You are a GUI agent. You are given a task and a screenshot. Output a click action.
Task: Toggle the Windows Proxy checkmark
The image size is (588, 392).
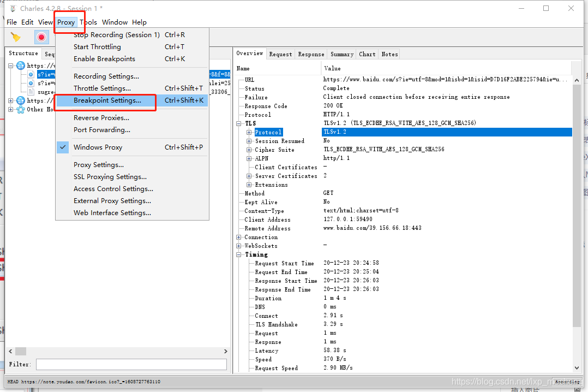[x=63, y=147]
